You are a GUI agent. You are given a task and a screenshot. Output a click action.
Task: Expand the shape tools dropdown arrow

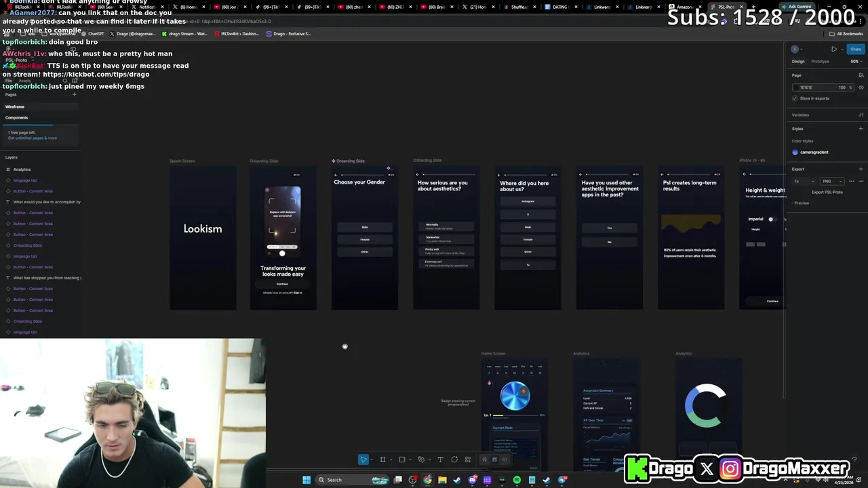[x=410, y=460]
